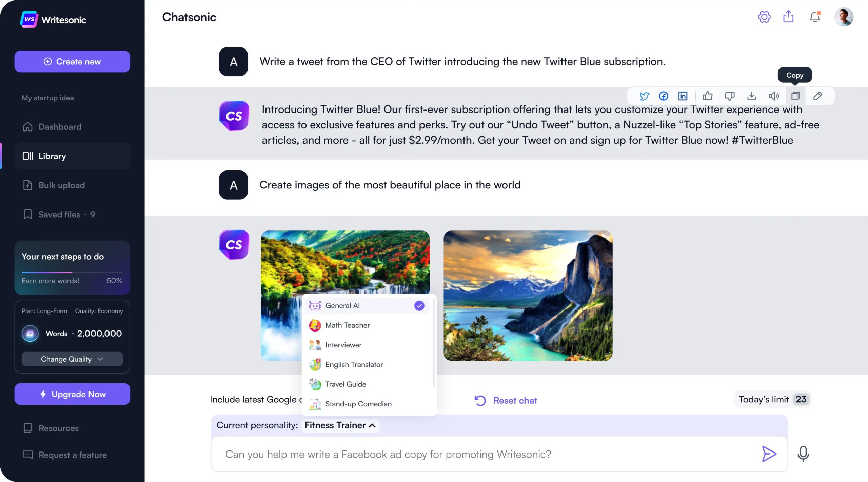
Task: Click the LinkedIn share icon
Action: click(x=682, y=96)
